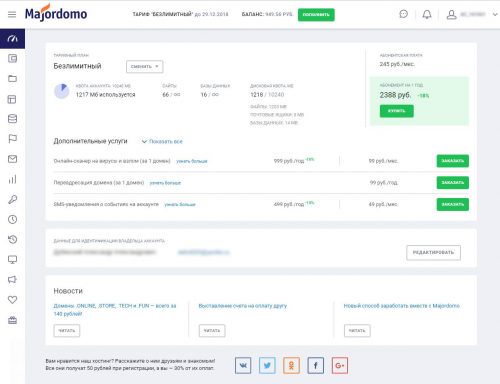Open news link Выставление счета на оплату другу
500x384 pixels.
243,306
